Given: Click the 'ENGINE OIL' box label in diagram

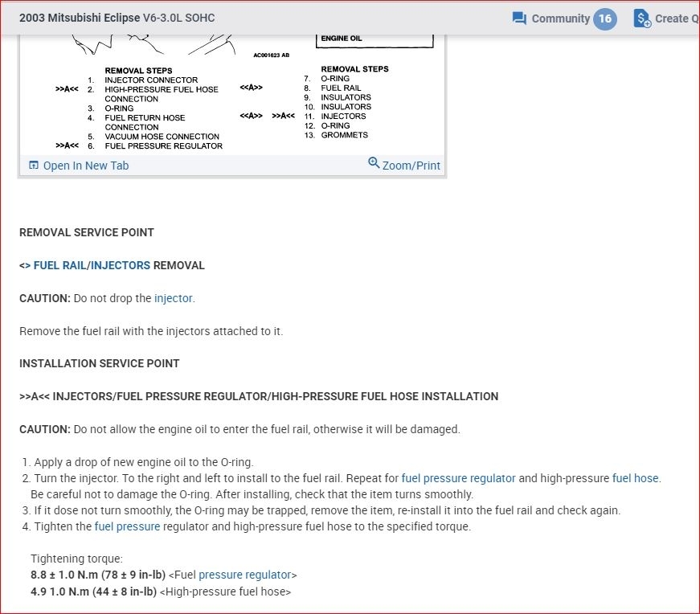Looking at the screenshot, I should click(342, 39).
